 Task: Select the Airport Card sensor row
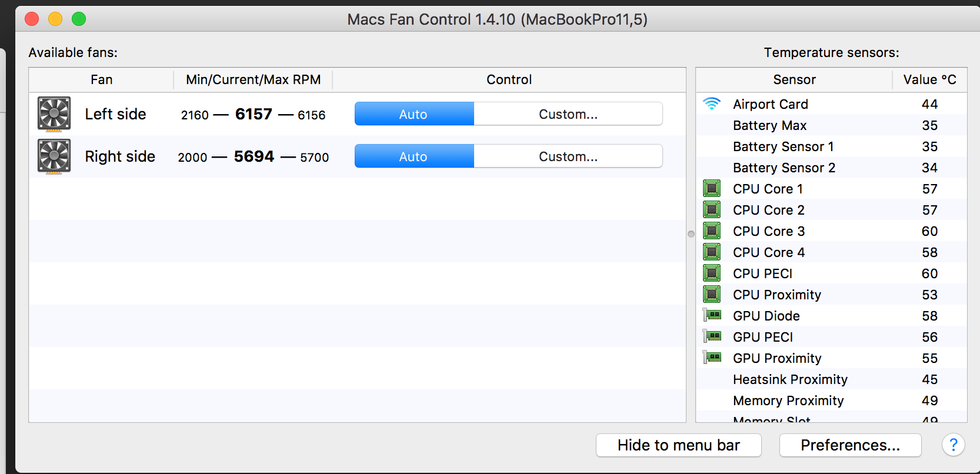pyautogui.click(x=831, y=104)
